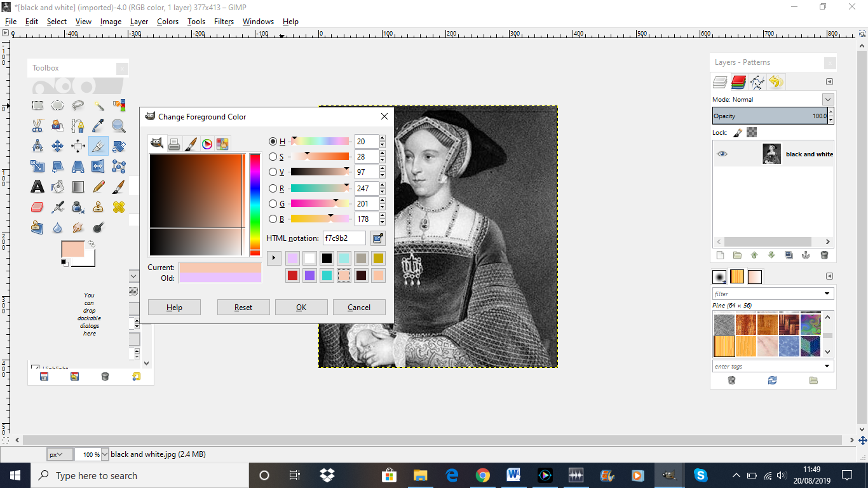Select the red swatch in the color history
This screenshot has width=868, height=488.
pos(292,275)
